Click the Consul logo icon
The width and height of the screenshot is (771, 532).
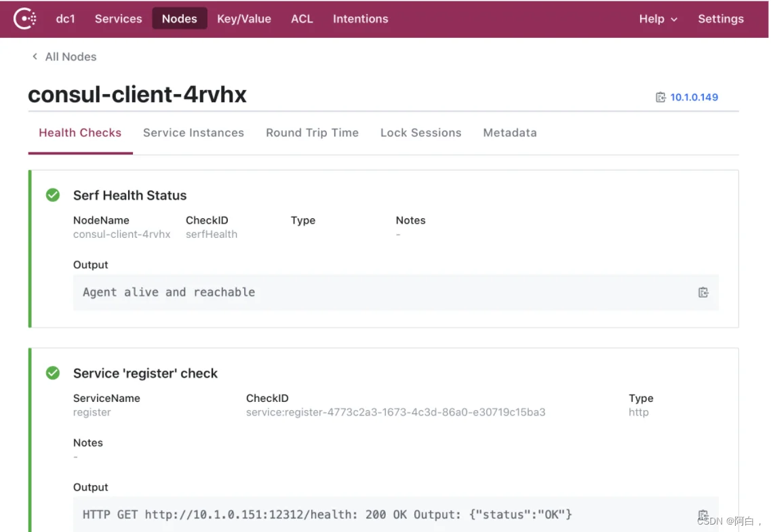point(25,18)
